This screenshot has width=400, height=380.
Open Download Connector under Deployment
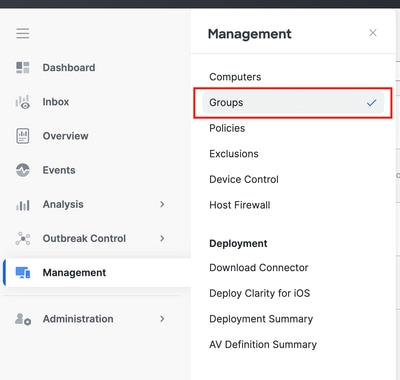(x=259, y=268)
